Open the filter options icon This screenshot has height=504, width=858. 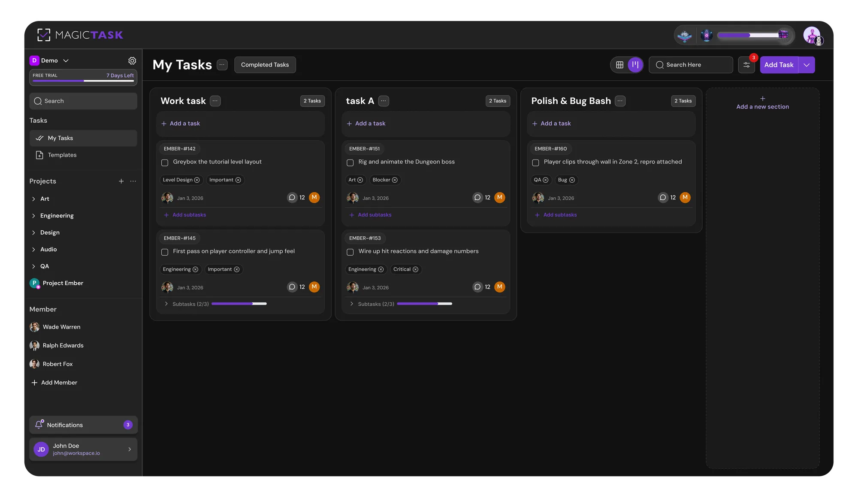click(x=746, y=65)
